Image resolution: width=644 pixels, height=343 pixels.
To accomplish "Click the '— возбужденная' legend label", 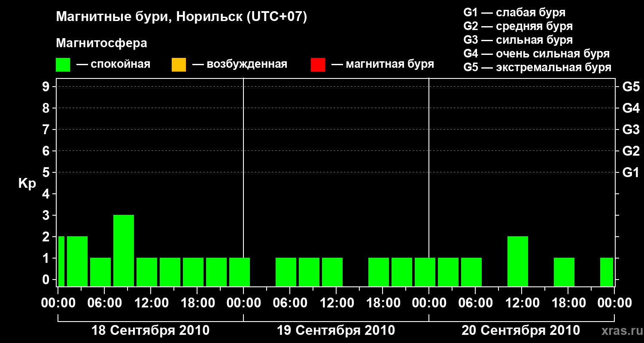I will [240, 64].
